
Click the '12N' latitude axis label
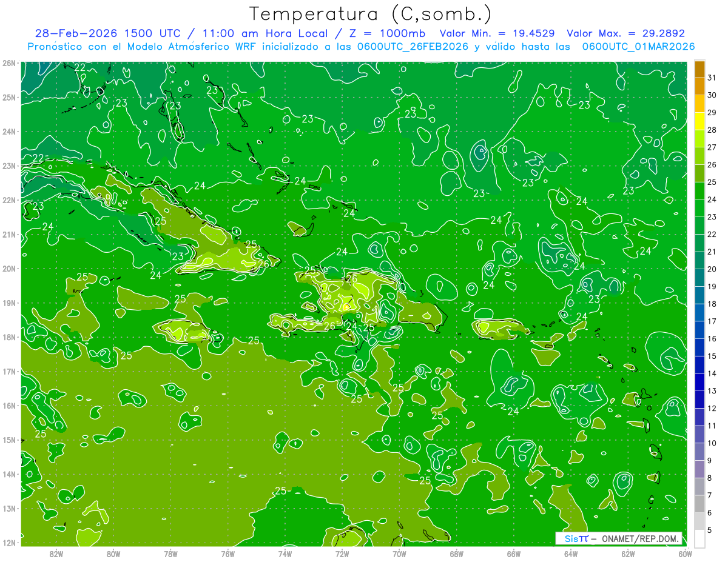point(8,543)
